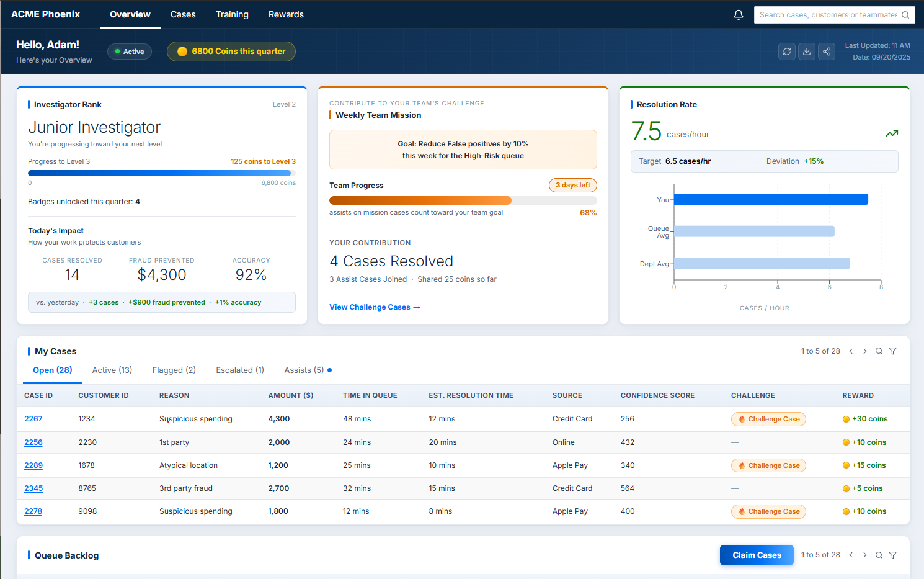Open filter icon in My Cases
Screen dimensions: 924x579
click(892, 351)
